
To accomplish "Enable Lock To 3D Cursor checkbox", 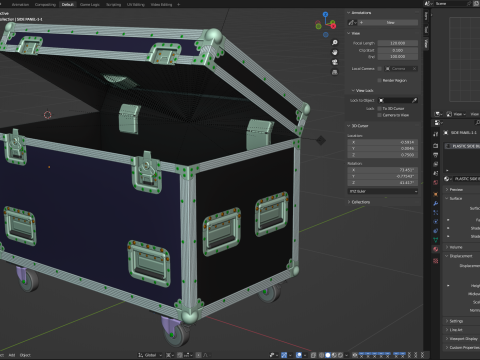I will point(379,108).
